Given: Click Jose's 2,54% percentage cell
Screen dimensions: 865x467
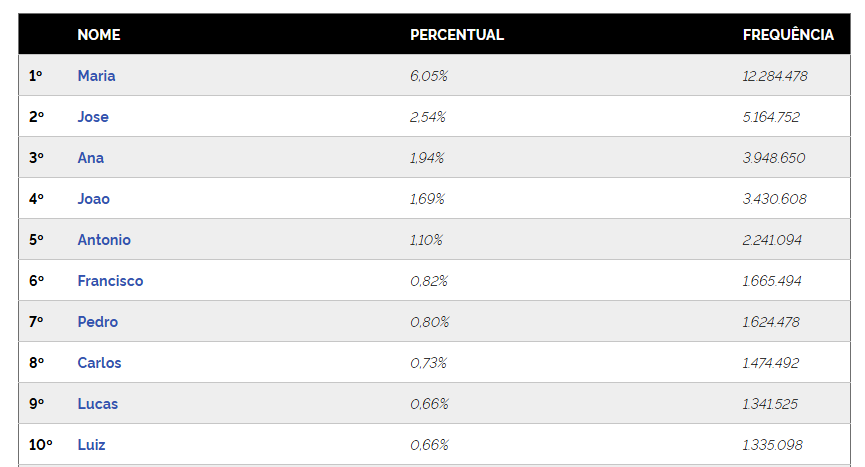Looking at the screenshot, I should pos(427,117).
